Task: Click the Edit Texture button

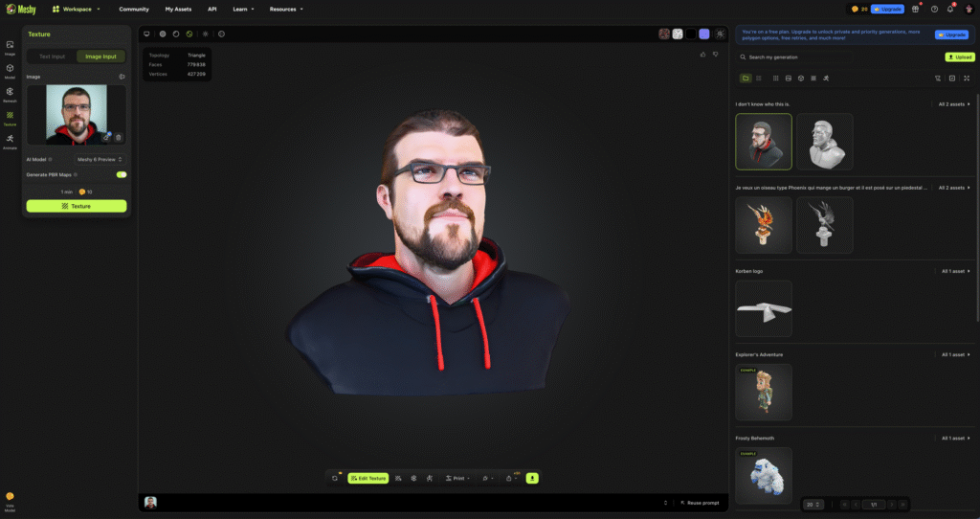Action: point(368,478)
